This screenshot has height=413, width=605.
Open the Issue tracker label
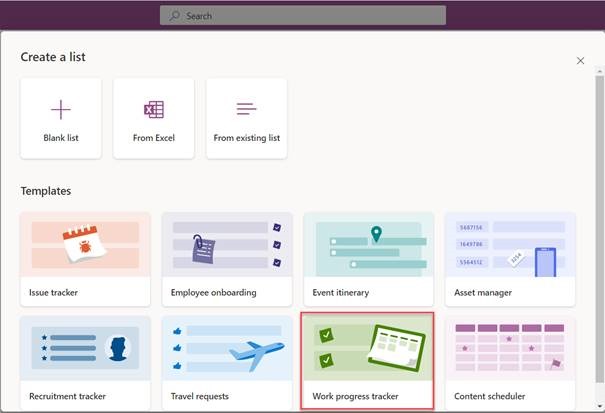click(x=54, y=292)
